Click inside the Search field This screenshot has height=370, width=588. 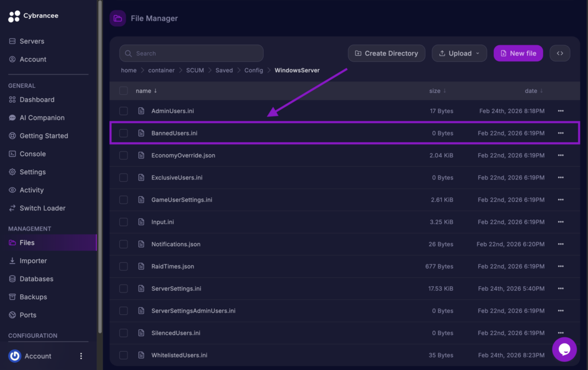point(191,53)
